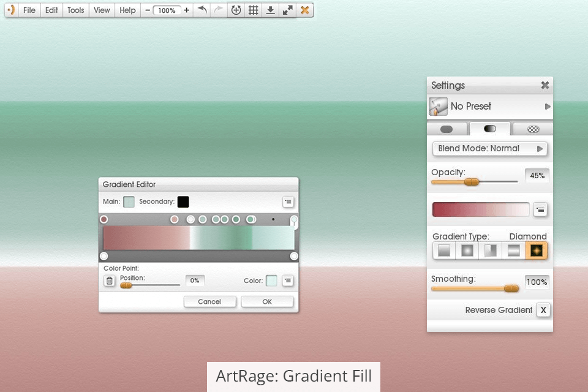Click the Position slider handle
The width and height of the screenshot is (588, 392).
[x=126, y=285]
